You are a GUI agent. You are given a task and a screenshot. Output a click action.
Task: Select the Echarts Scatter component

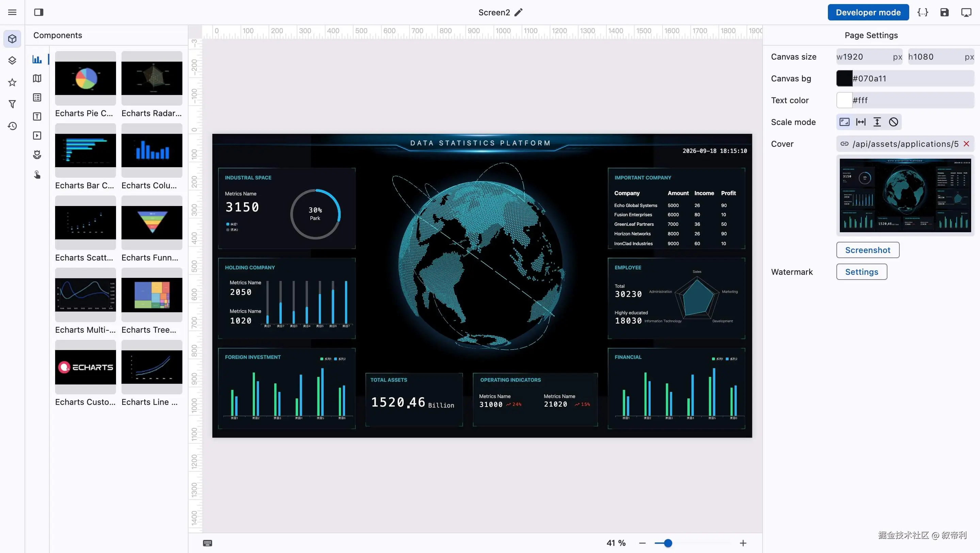coord(86,229)
